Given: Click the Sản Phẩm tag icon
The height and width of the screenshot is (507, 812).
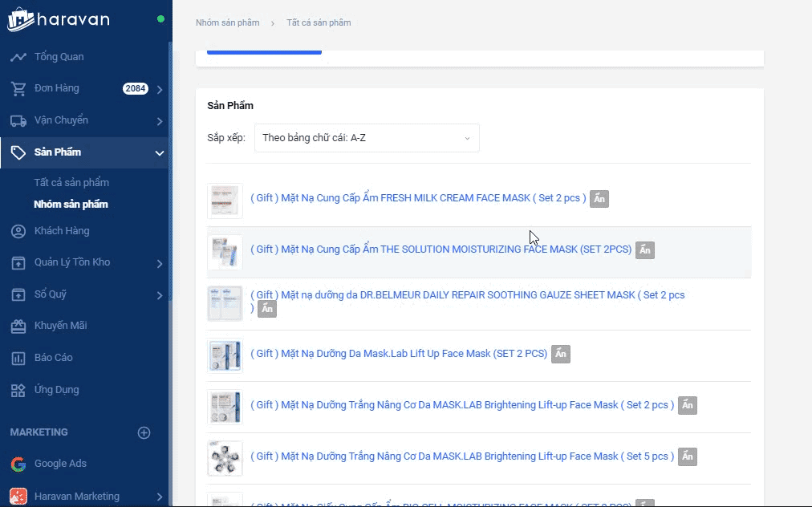Looking at the screenshot, I should point(18,152).
